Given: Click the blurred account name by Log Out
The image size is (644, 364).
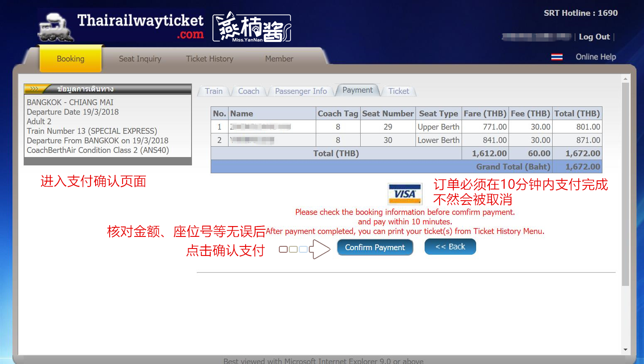Looking at the screenshot, I should click(x=536, y=37).
